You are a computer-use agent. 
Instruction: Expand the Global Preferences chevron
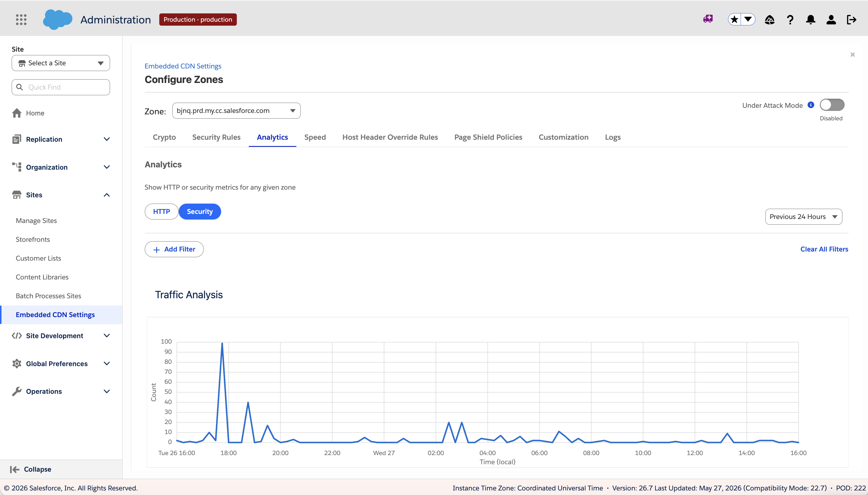pyautogui.click(x=107, y=364)
